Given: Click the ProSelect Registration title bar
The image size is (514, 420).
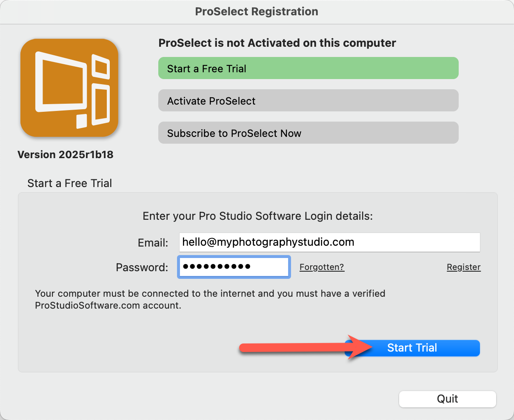Looking at the screenshot, I should [x=257, y=11].
